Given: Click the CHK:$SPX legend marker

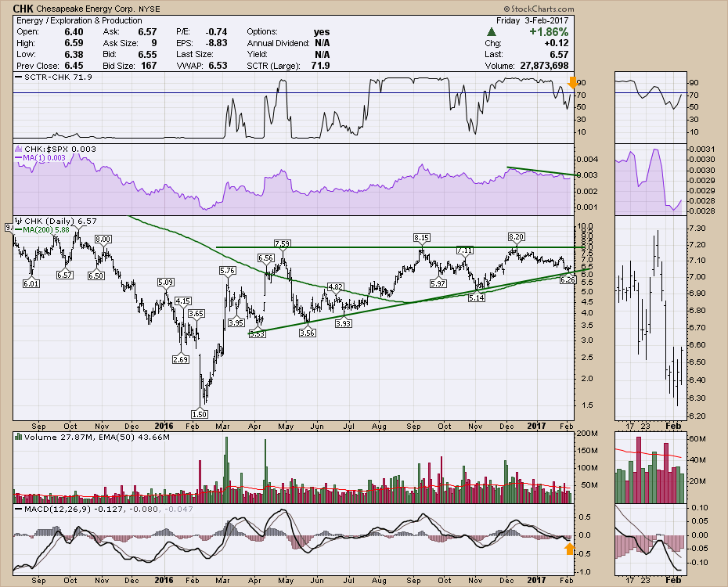Looking at the screenshot, I should (17, 149).
